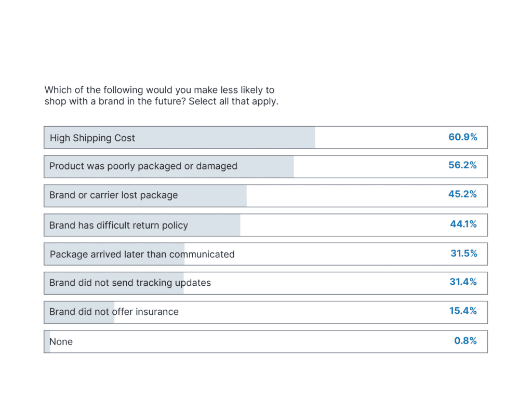
Task: Click the 31.4% percentage
Action: [x=463, y=282]
